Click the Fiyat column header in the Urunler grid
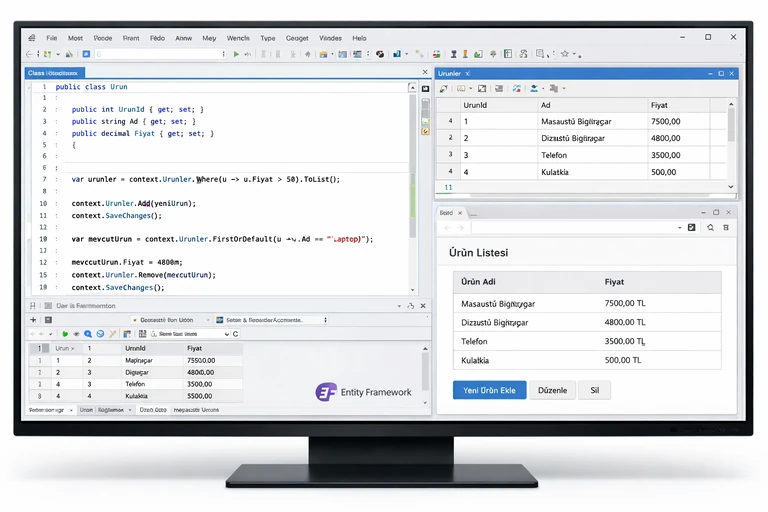 pos(678,105)
